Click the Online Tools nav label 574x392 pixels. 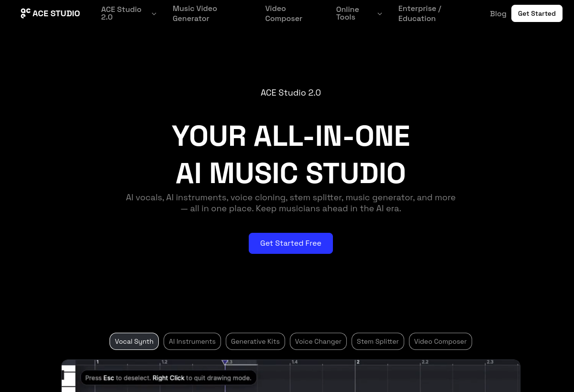(x=348, y=13)
